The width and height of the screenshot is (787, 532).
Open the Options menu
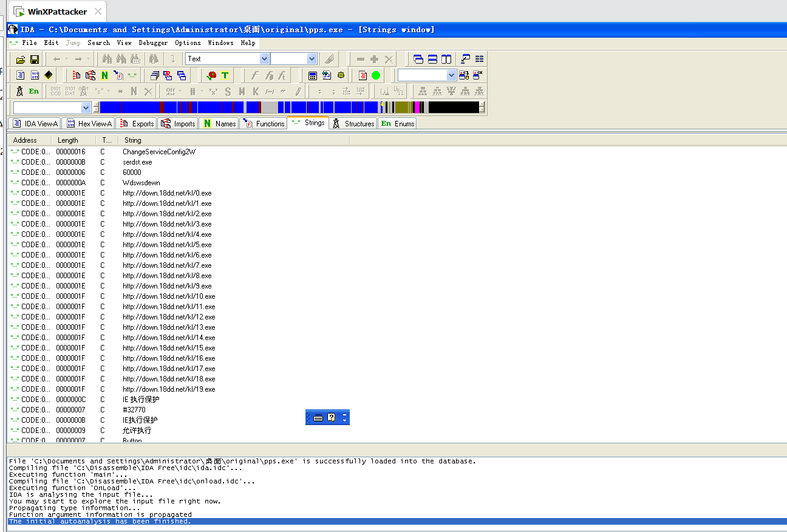[x=188, y=43]
